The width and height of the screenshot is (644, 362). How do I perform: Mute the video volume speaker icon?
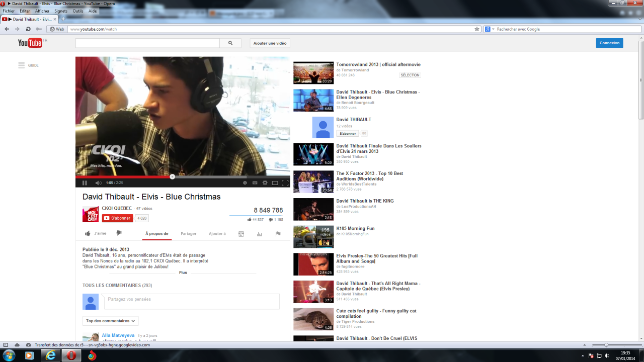click(x=98, y=183)
